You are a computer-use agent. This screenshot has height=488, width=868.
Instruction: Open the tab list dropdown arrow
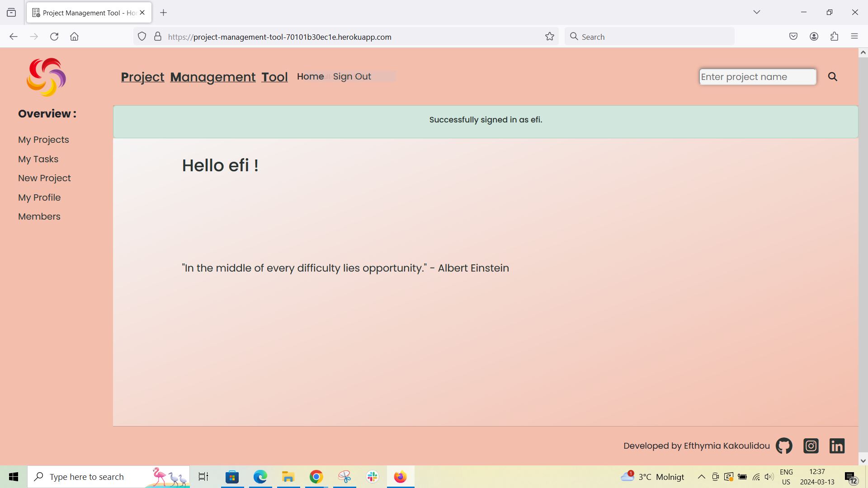tap(757, 12)
